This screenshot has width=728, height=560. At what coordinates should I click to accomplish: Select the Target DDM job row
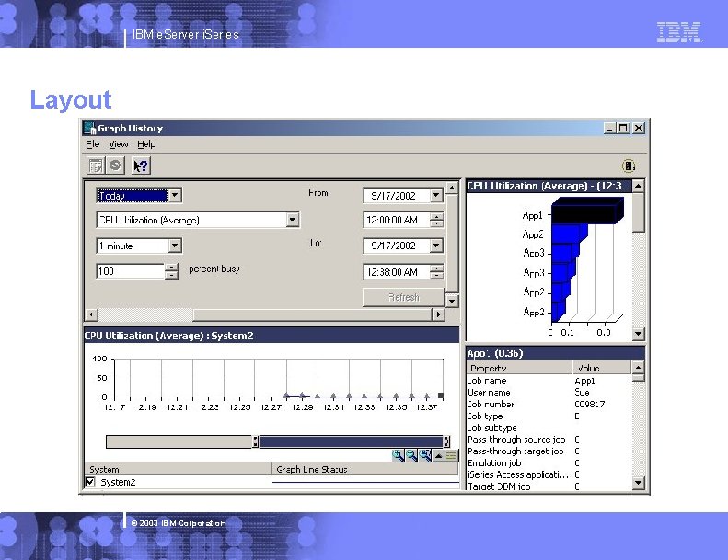click(549, 486)
